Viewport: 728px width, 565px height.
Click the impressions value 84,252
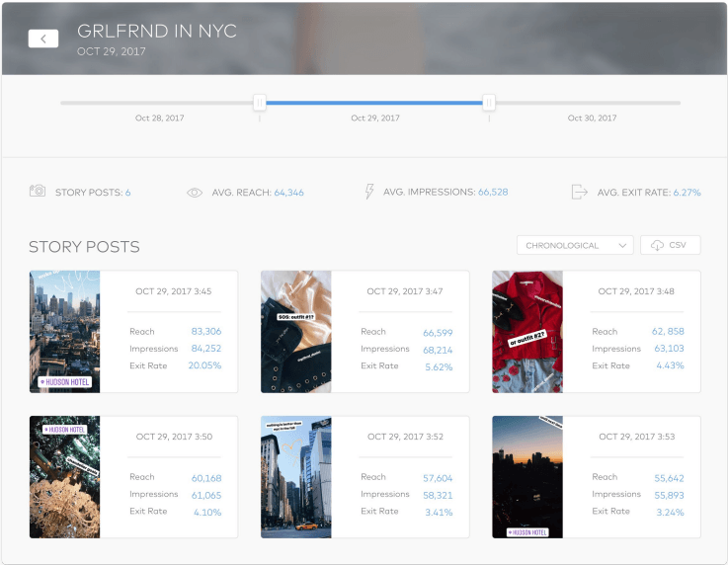[x=206, y=349]
